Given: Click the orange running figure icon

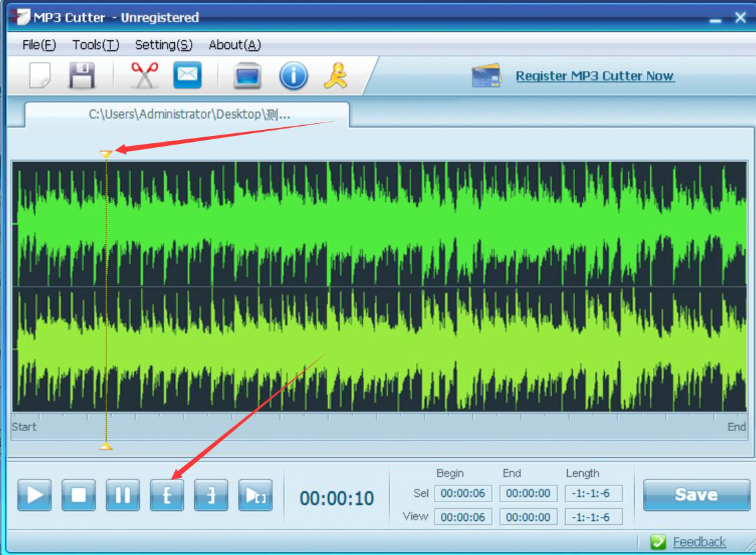Looking at the screenshot, I should (335, 76).
